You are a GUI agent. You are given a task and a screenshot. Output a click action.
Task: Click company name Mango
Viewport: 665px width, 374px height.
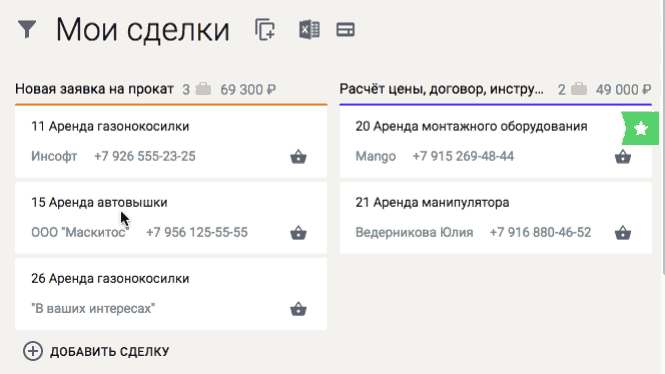[x=375, y=156]
